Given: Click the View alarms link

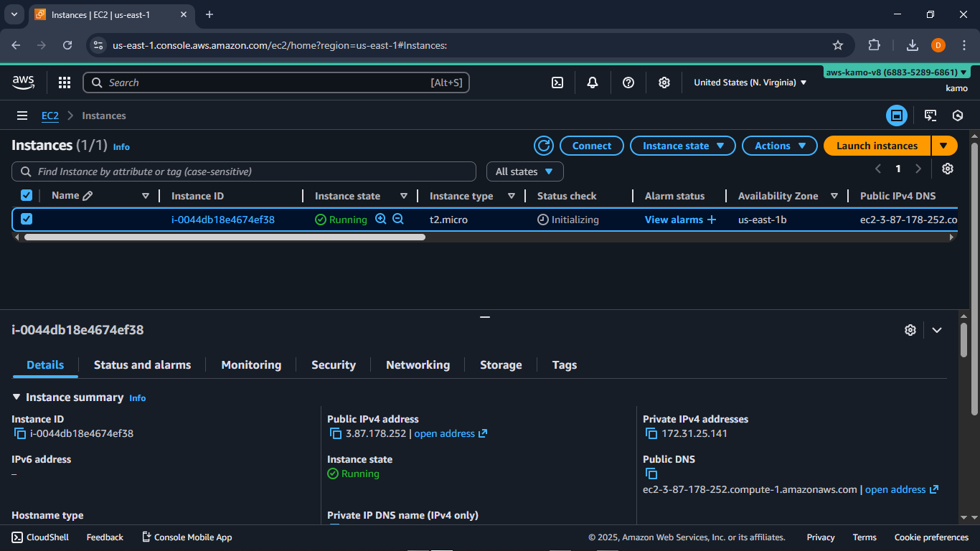Looking at the screenshot, I should 674,220.
